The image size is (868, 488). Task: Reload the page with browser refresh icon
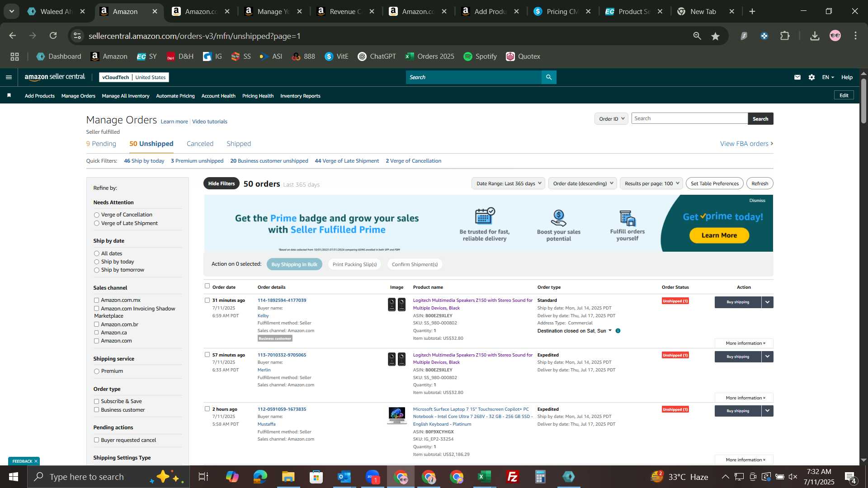pos(53,36)
